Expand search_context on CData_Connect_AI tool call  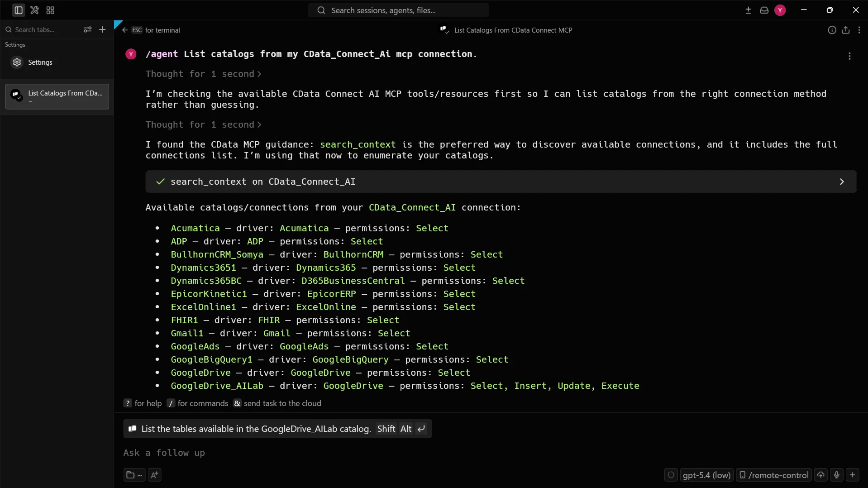pos(501,182)
